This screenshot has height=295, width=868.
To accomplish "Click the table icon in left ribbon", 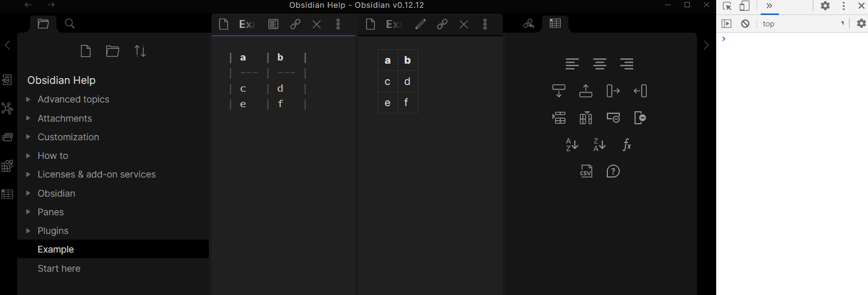I will pyautogui.click(x=7, y=195).
